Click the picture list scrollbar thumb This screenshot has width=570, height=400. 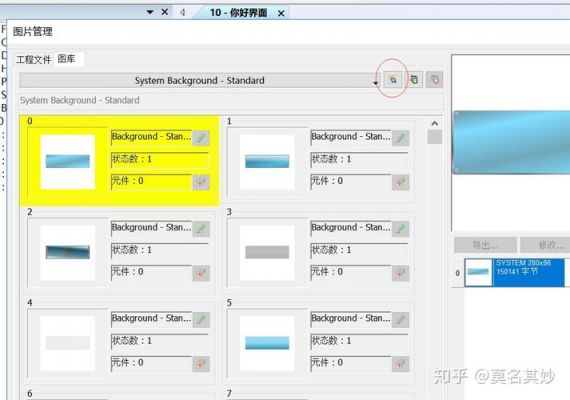coord(434,137)
